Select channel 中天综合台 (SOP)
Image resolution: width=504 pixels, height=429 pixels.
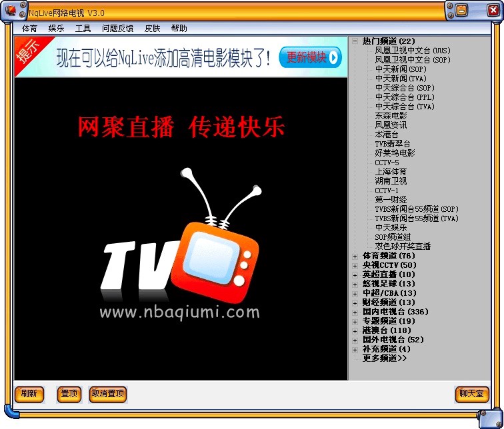point(405,88)
